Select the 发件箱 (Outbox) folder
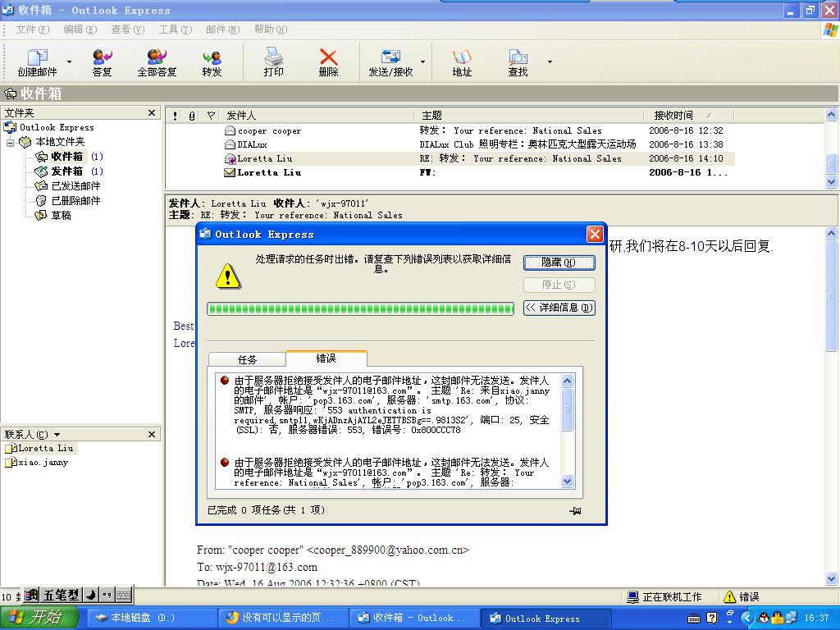This screenshot has height=630, width=840. click(x=66, y=171)
